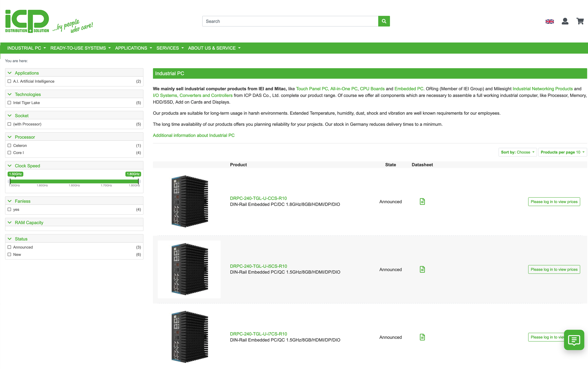Open the shopping cart icon
588x369 pixels.
point(580,21)
